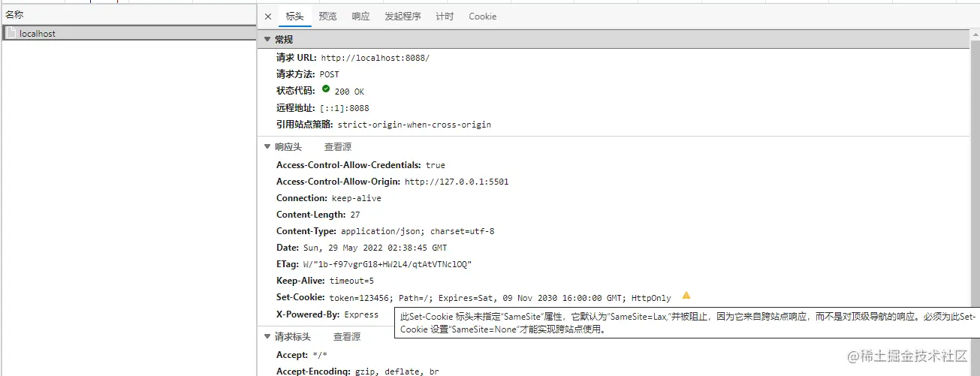This screenshot has width=980, height=376.
Task: Click the Content-Type application/json value
Action: point(418,231)
